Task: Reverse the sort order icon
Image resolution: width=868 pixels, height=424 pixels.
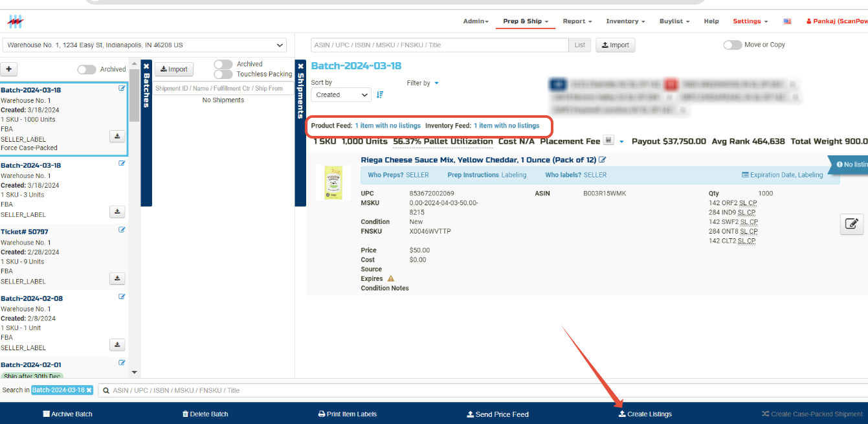Action: [x=380, y=95]
